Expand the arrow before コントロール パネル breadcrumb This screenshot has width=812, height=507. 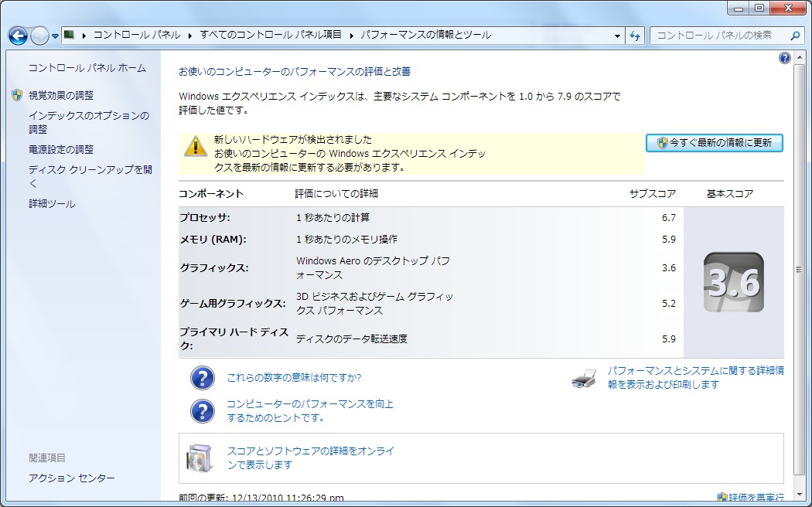point(84,36)
